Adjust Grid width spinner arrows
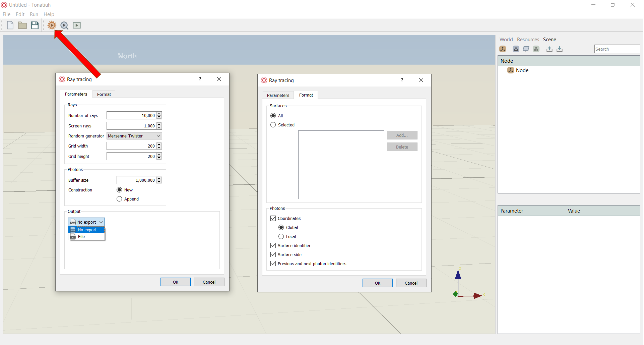Image resolution: width=644 pixels, height=345 pixels. click(x=159, y=146)
